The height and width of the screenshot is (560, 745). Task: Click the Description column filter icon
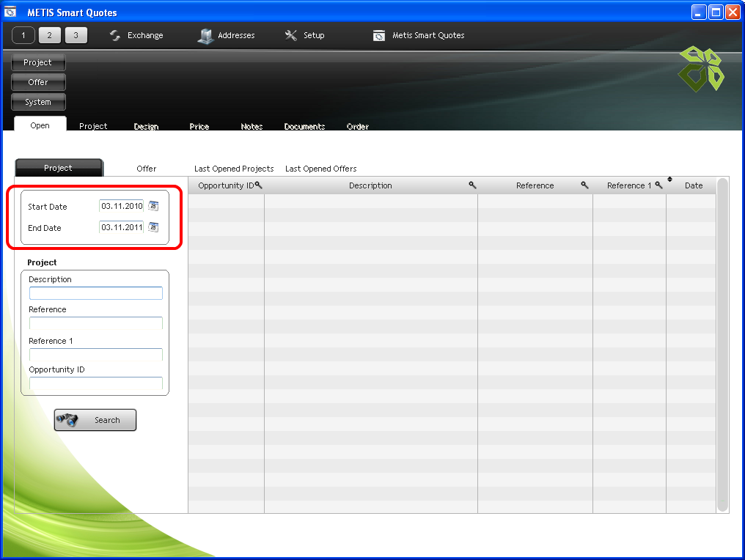pyautogui.click(x=472, y=185)
